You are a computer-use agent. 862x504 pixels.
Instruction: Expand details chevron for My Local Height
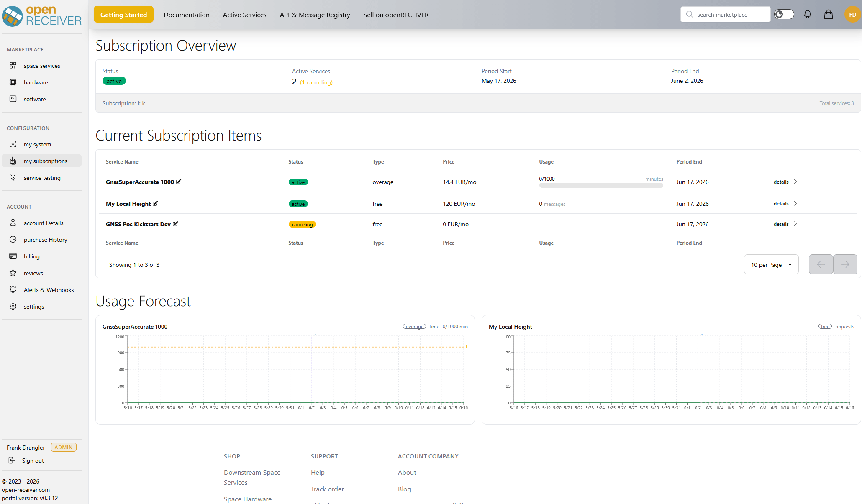click(x=795, y=203)
